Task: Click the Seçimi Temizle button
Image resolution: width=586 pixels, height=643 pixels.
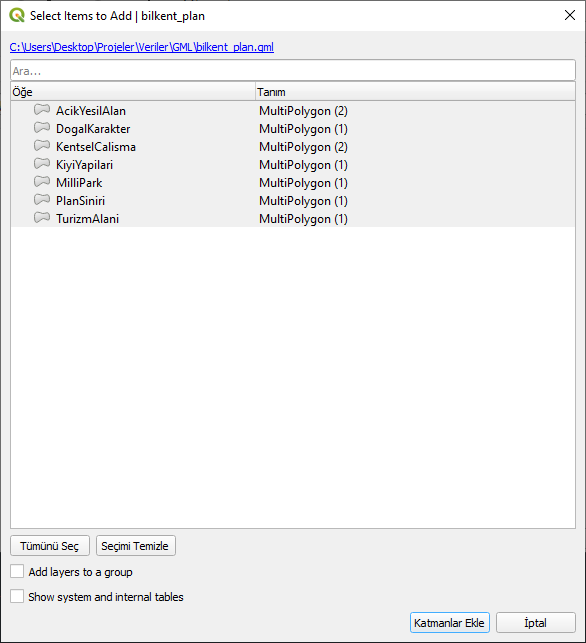Action: (136, 546)
